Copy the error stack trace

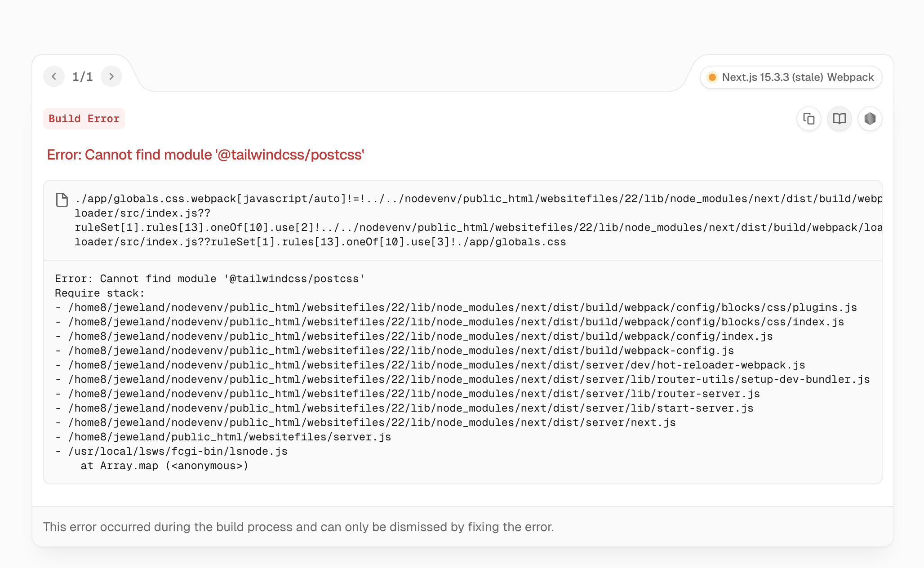coord(808,119)
